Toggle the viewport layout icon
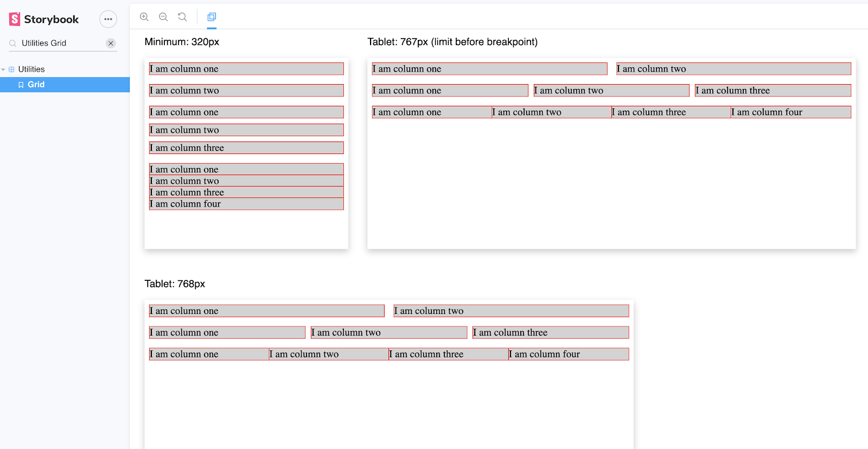 (x=212, y=17)
